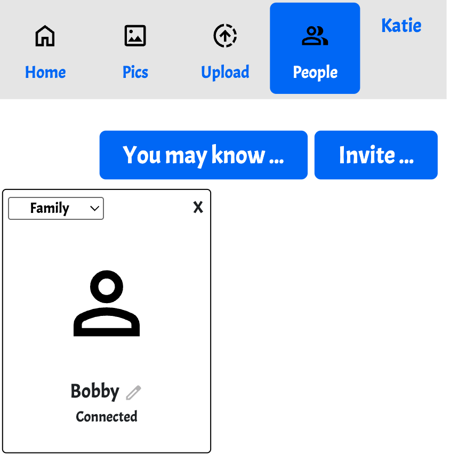
Task: Edit Bobby's name with pencil icon
Action: (x=133, y=393)
